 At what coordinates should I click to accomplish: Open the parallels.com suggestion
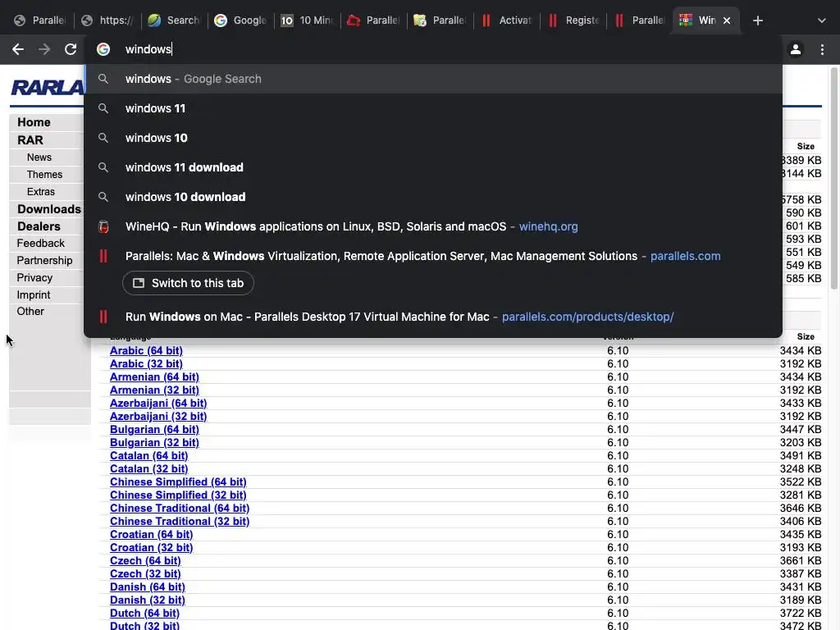coord(433,256)
